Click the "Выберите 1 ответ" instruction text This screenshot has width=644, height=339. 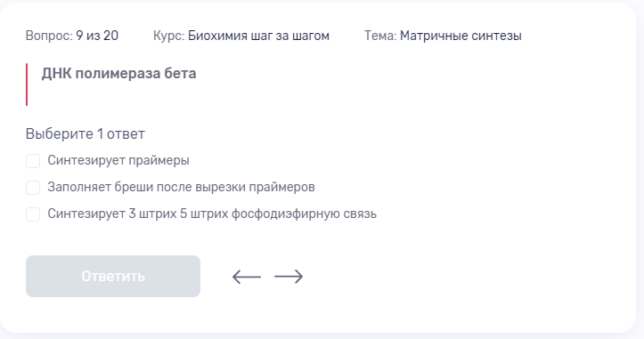(85, 133)
